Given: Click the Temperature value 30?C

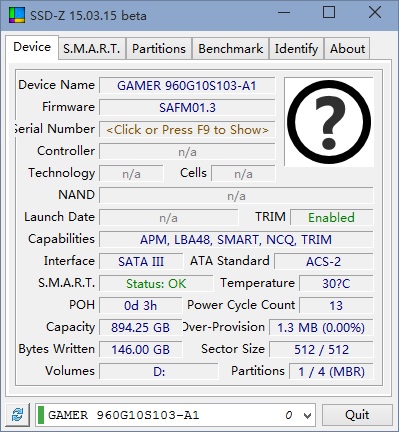Looking at the screenshot, I should (x=336, y=284).
